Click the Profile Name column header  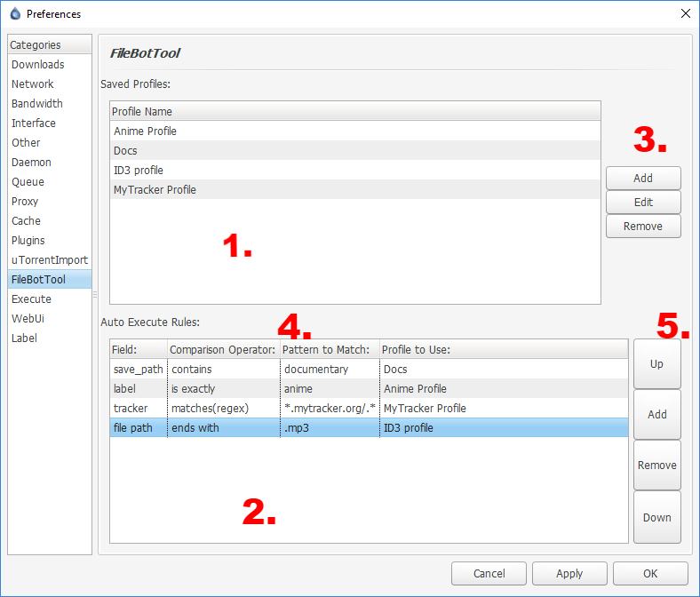point(355,111)
